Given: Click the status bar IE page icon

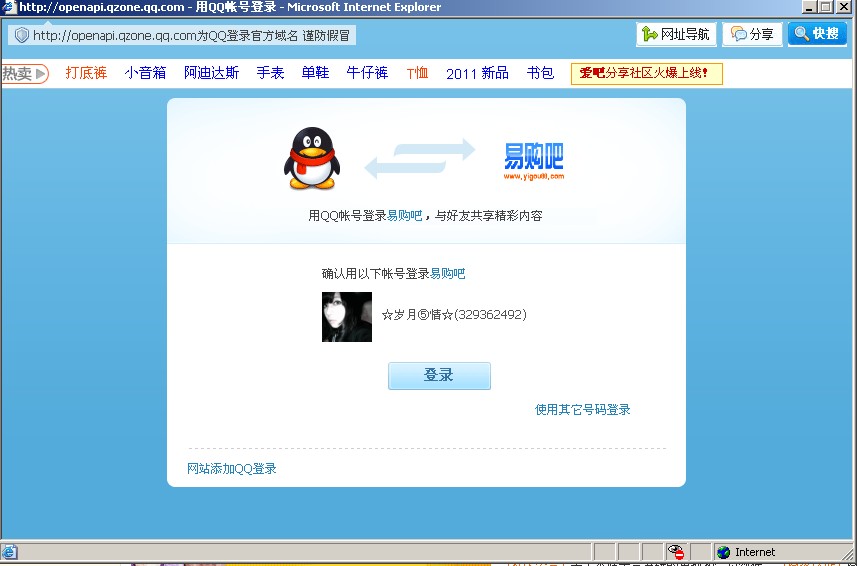Looking at the screenshot, I should coord(9,552).
